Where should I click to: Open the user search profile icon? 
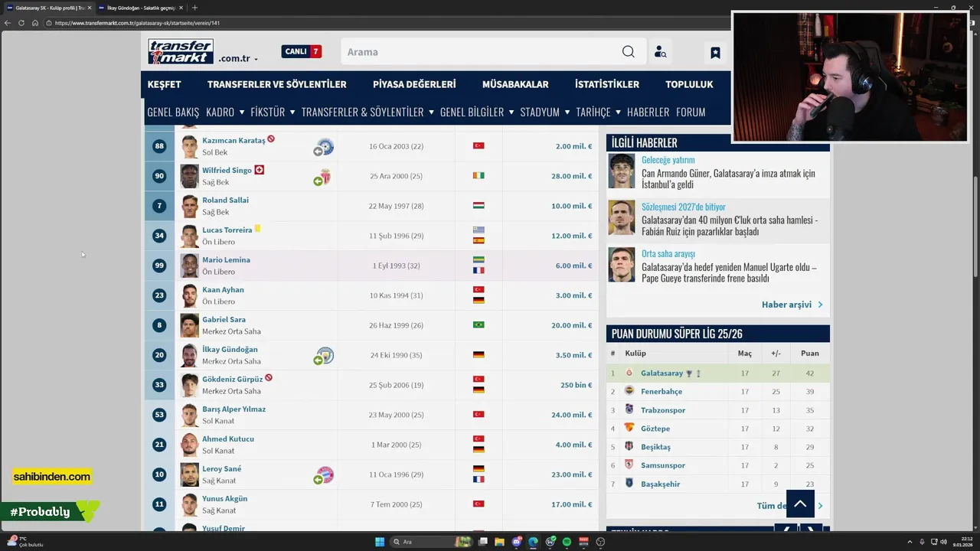click(x=660, y=52)
